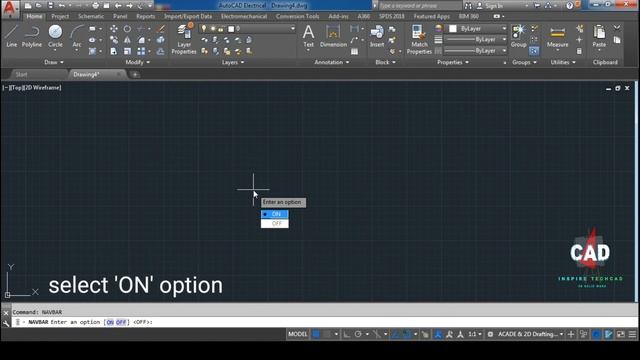Screen dimensions: 640x360
Task: Click the Help question mark icon
Action: [570, 6]
